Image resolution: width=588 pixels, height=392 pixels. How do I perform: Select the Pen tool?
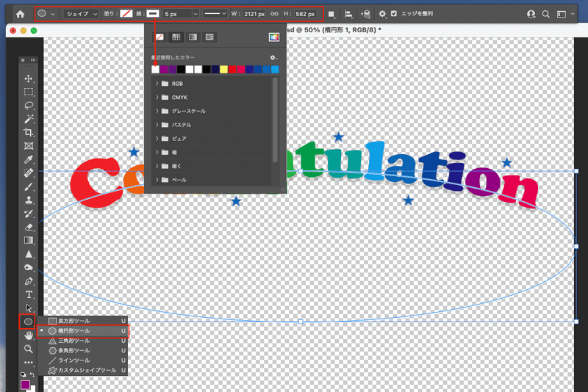click(29, 281)
